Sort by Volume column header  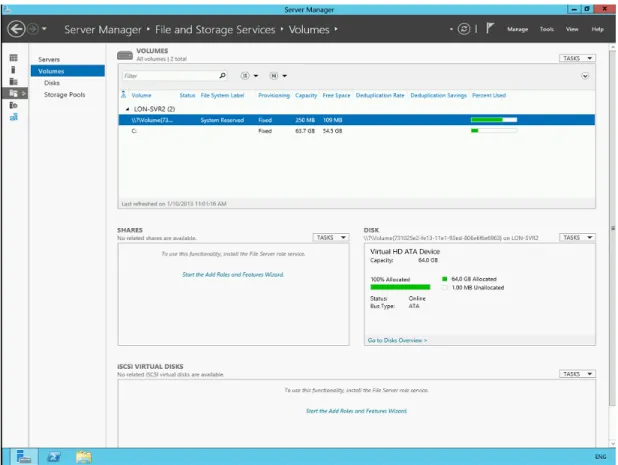coord(141,95)
